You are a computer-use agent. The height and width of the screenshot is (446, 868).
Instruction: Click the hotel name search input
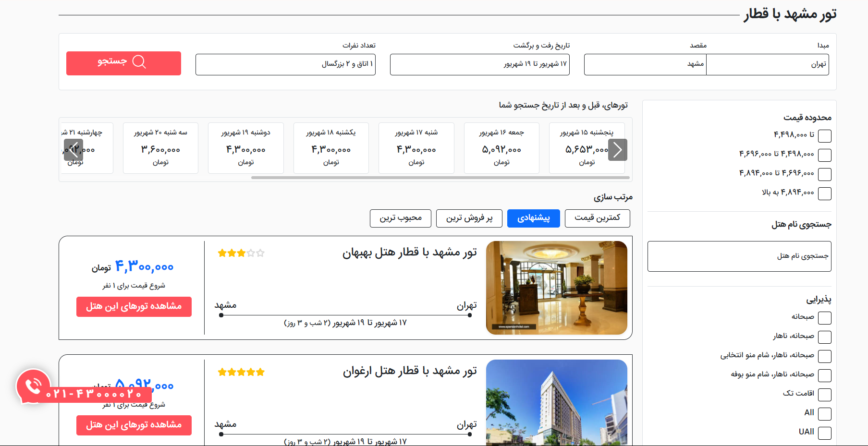[739, 256]
